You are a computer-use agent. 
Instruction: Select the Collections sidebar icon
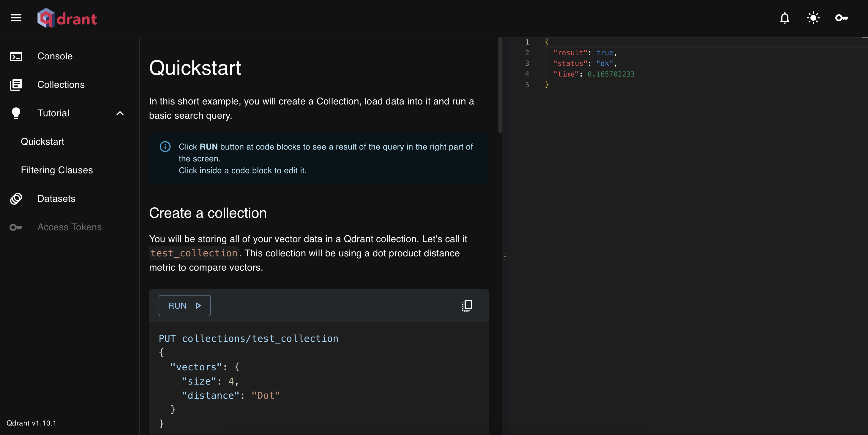16,85
